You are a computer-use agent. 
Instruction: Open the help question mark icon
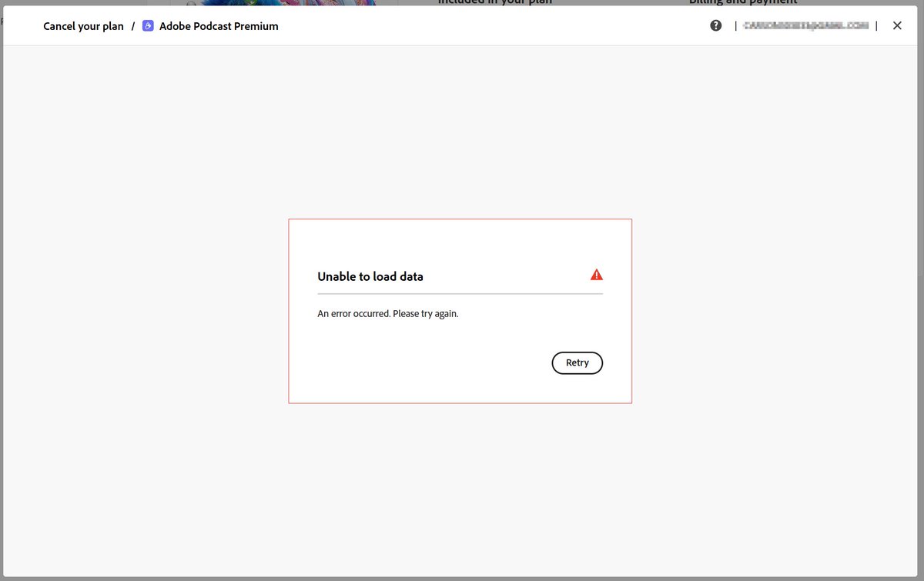(716, 25)
